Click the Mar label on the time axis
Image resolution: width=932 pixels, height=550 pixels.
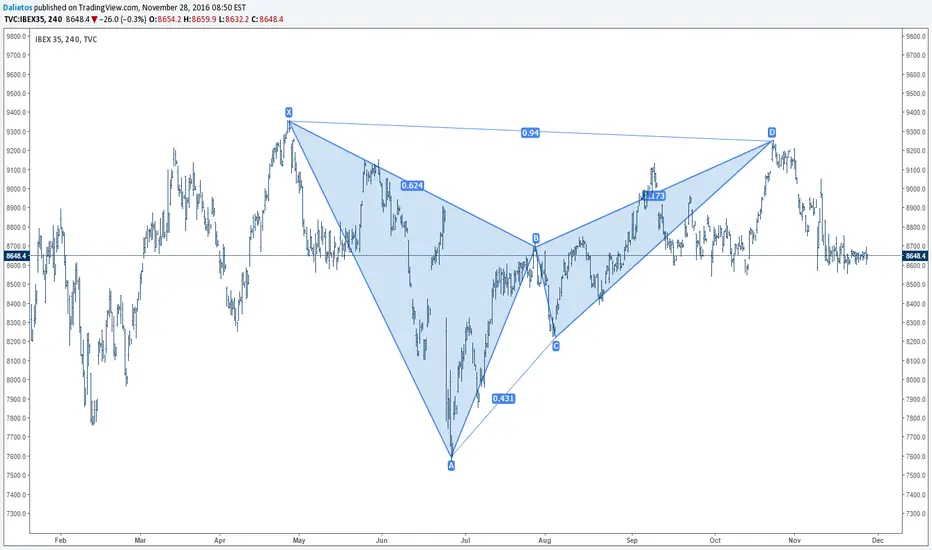(140, 540)
